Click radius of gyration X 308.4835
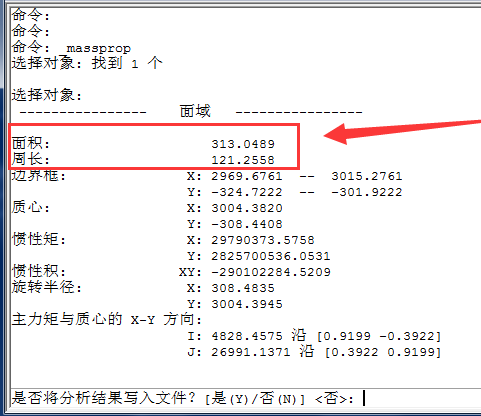The width and height of the screenshot is (481, 416). coord(243,288)
